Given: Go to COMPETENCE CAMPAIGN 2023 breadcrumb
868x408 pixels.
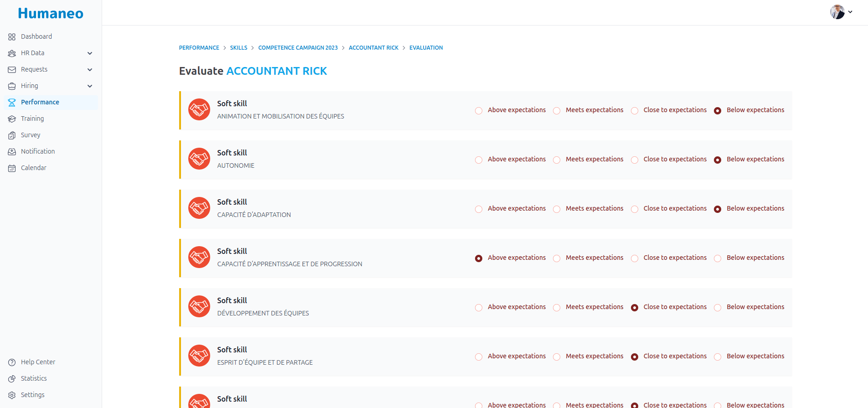Looking at the screenshot, I should pos(298,48).
